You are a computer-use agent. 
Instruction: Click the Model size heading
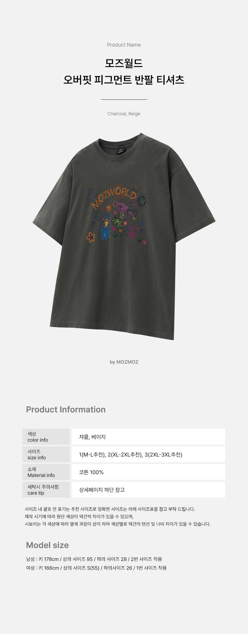coord(47,545)
